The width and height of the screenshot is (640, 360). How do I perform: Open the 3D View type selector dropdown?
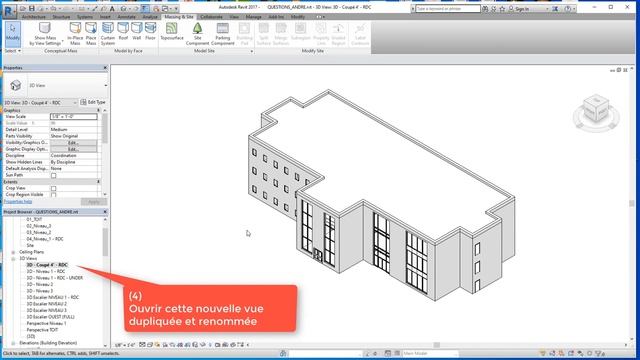tap(105, 85)
